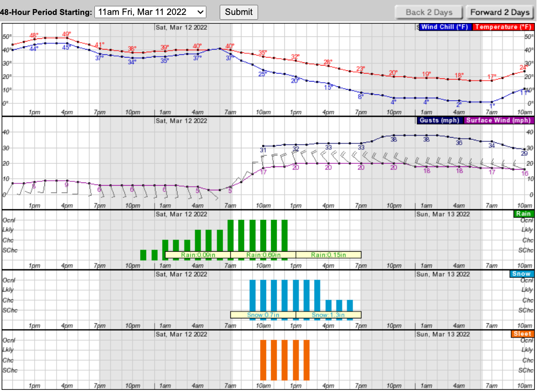Click the 38 gust value at 10pm
Image resolution: width=537 pixels, height=392 pixels.
click(394, 139)
